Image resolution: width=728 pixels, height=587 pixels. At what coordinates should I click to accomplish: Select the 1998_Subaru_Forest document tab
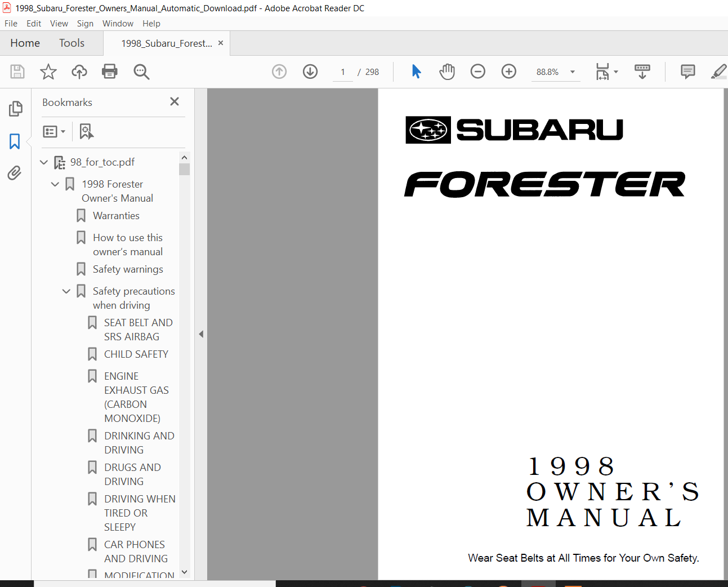pyautogui.click(x=167, y=43)
